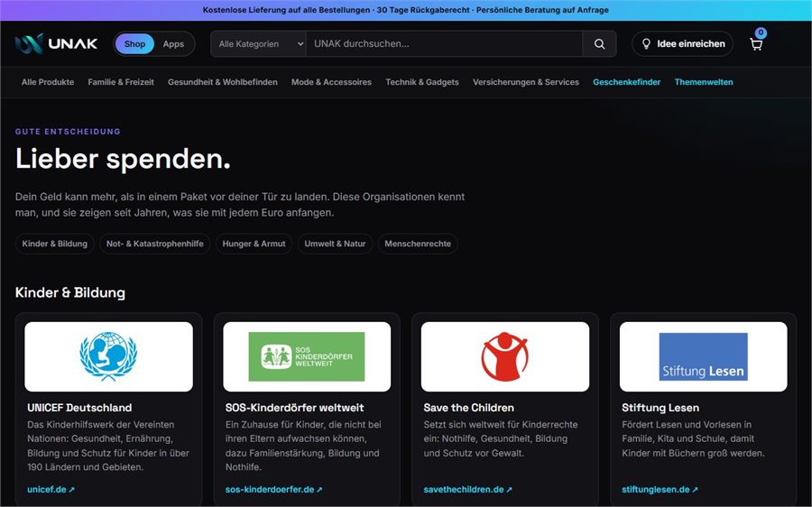Click the GUTE ENTSCHEIDUNG label
The height and width of the screenshot is (507, 812).
point(68,132)
